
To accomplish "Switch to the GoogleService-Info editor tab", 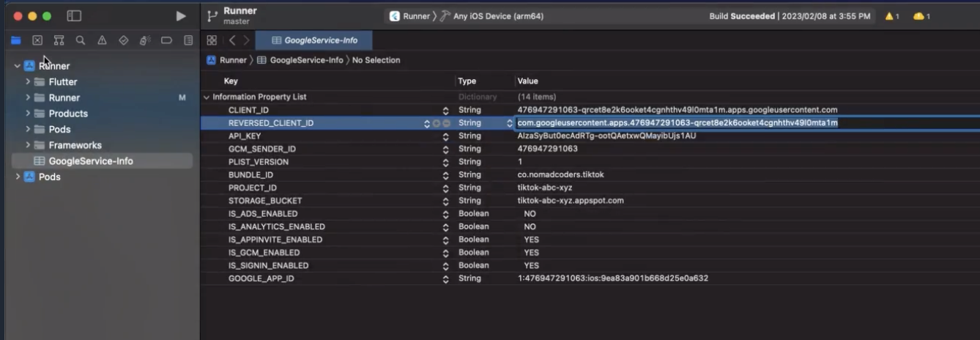I will (315, 40).
